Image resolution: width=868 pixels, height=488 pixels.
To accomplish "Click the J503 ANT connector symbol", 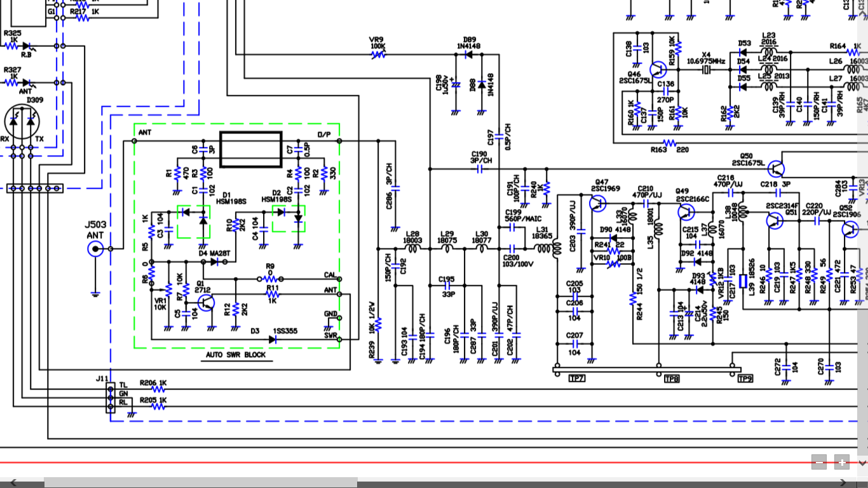I will click(95, 248).
